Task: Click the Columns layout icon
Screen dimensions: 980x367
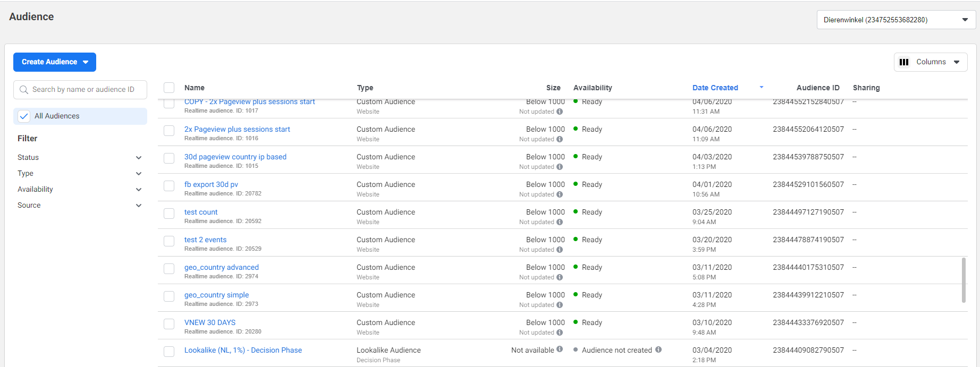Action: [x=904, y=62]
